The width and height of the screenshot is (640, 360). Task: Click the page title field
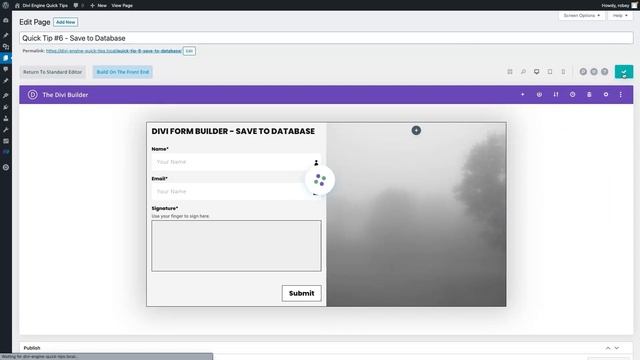326,38
